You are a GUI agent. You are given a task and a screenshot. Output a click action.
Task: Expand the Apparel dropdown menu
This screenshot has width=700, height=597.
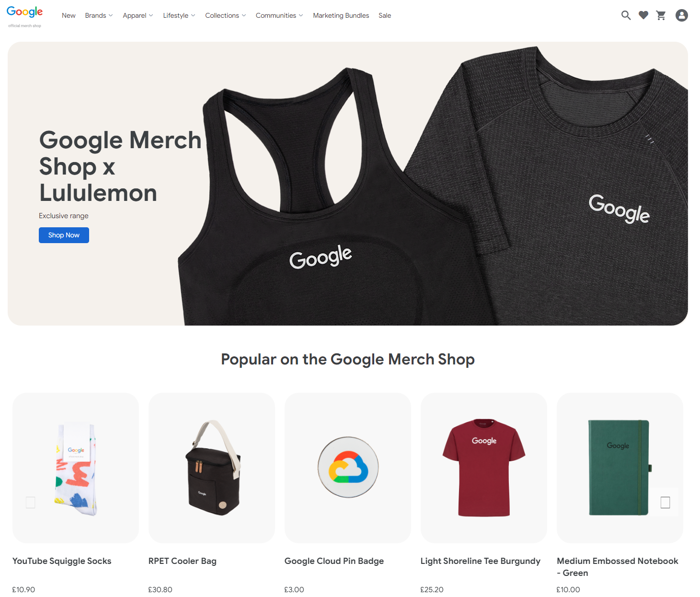(138, 15)
